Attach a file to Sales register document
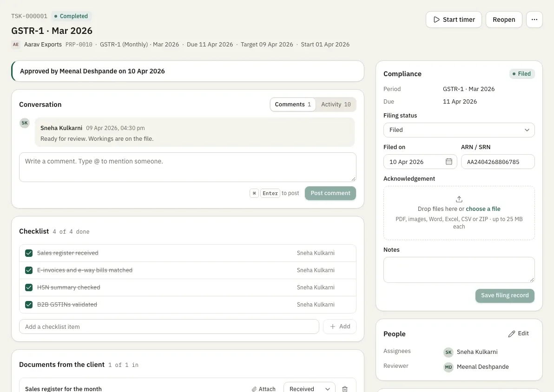 click(x=264, y=389)
